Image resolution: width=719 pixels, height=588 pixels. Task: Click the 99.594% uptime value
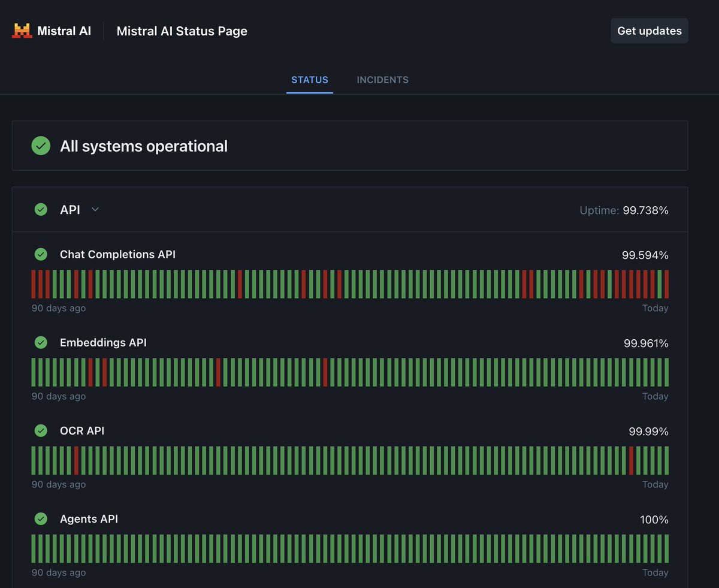645,255
